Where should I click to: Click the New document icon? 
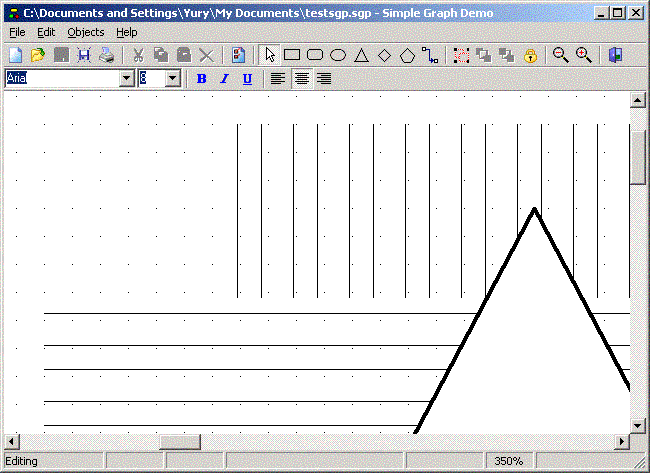point(15,56)
